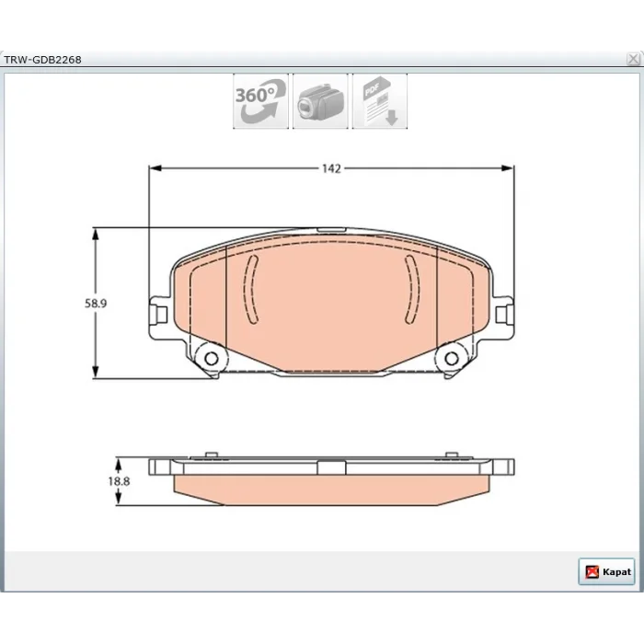Click the left mounting hole circle on pad
Screen dimensions: 644x644
point(211,359)
